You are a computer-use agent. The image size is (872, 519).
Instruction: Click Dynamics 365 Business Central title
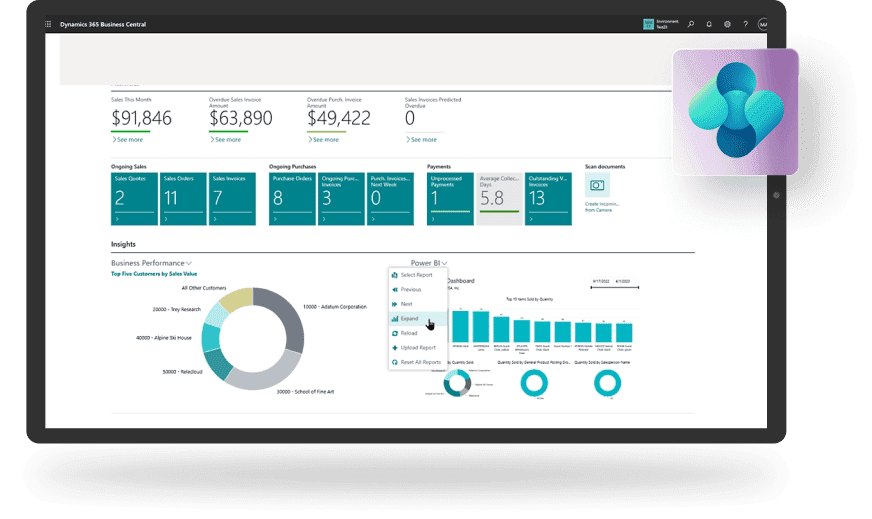tap(103, 24)
